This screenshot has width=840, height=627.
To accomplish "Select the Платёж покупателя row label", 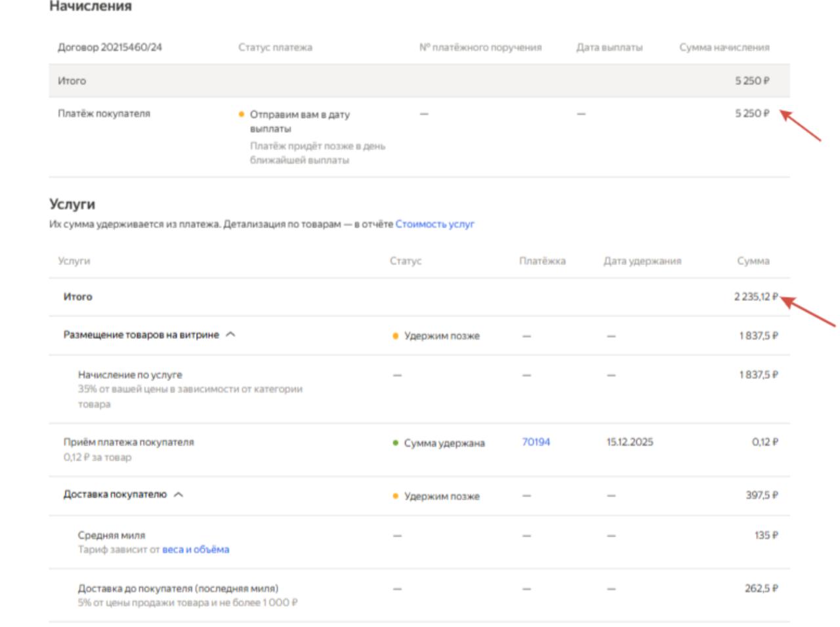I will 104,113.
